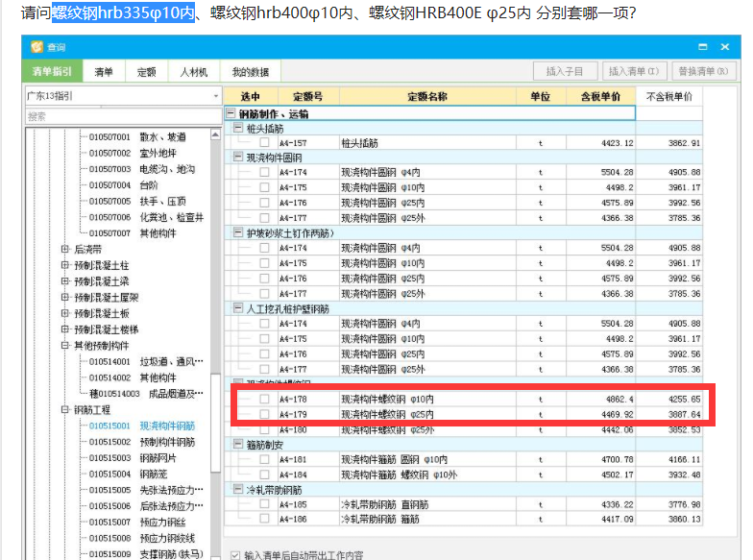Open the 我的数据 tab
Screen dimensions: 753x560
coord(250,72)
